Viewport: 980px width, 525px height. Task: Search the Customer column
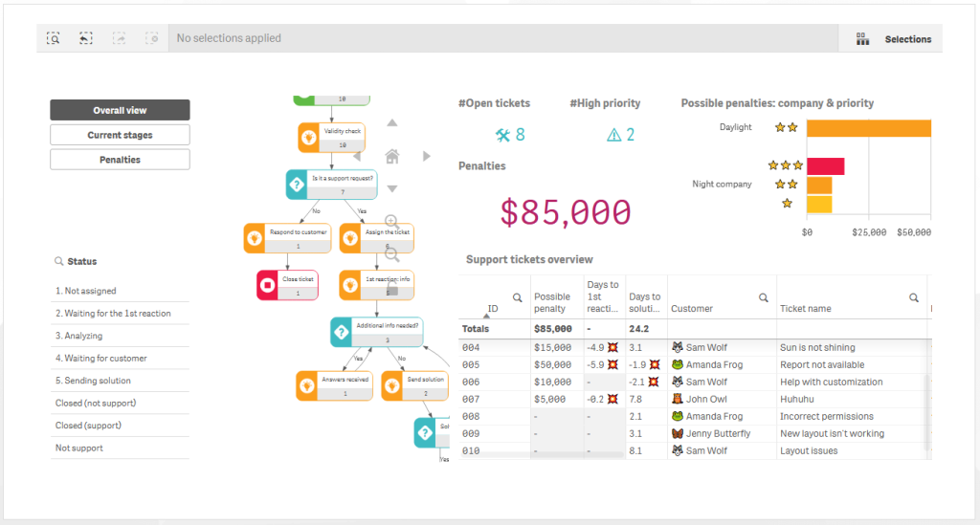pos(763,297)
